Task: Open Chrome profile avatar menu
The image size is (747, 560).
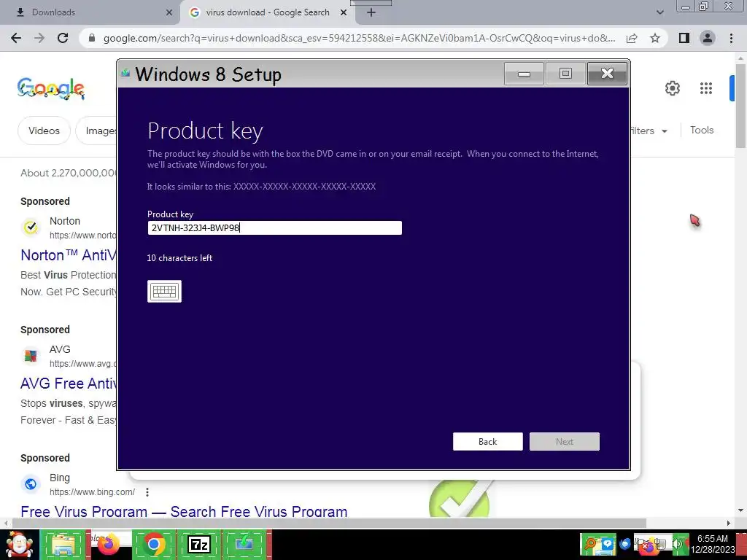Action: click(708, 38)
